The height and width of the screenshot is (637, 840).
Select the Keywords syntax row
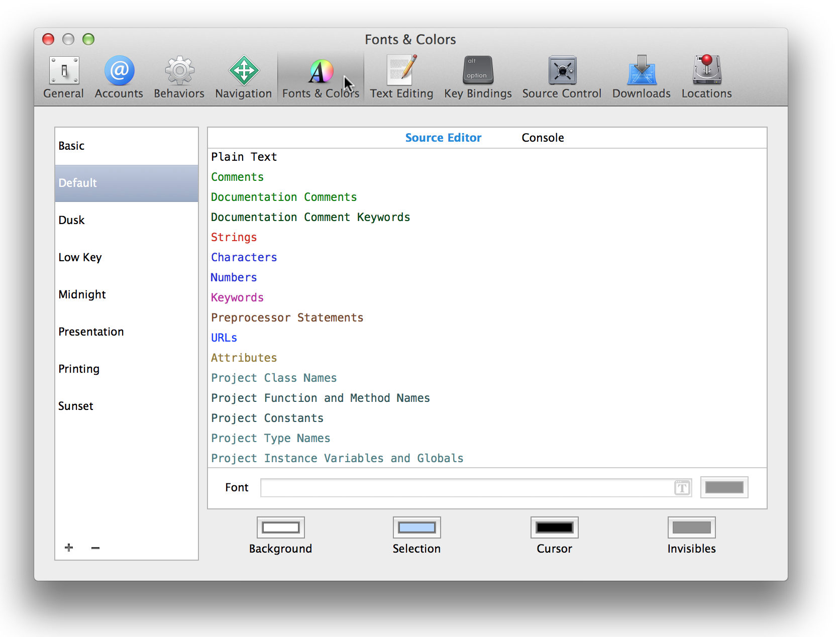click(x=487, y=297)
